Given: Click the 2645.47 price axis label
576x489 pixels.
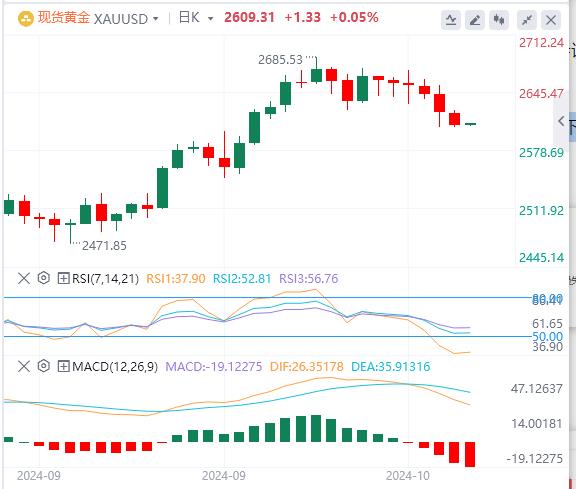Looking at the screenshot, I should (541, 94).
